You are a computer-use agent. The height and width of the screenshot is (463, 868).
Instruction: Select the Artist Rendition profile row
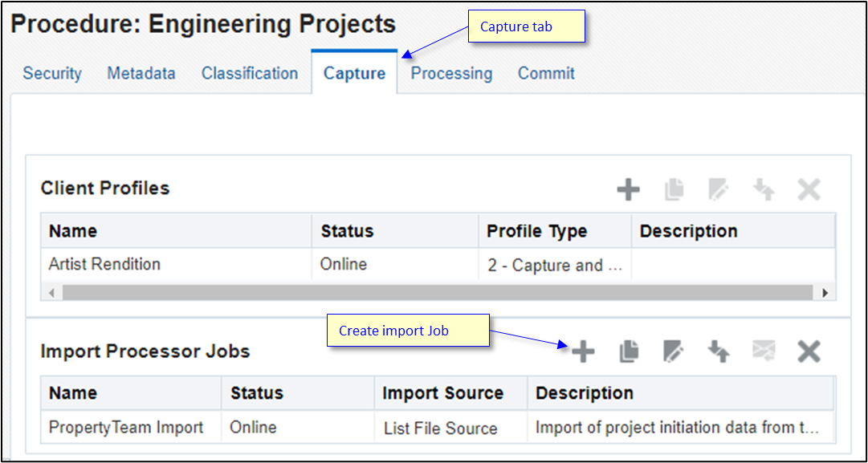point(177,264)
